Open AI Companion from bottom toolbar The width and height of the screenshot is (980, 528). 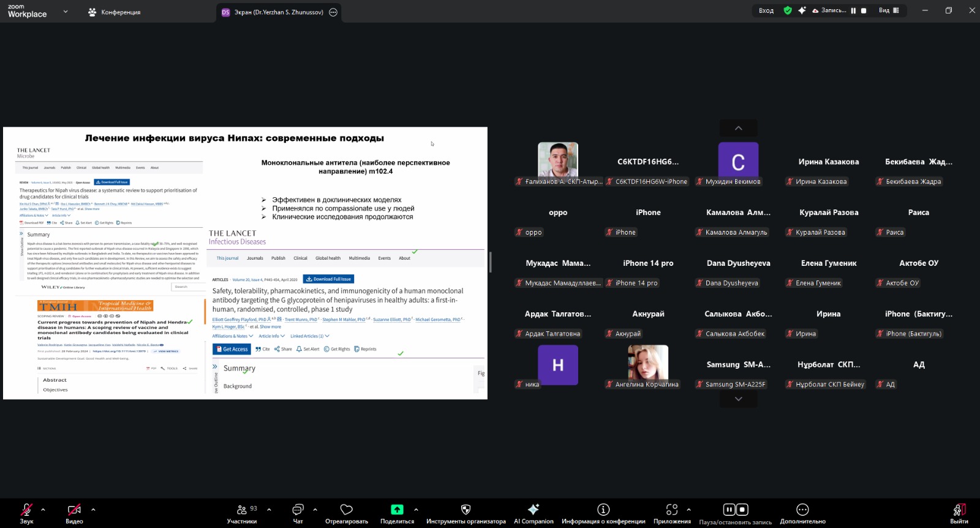(x=533, y=510)
